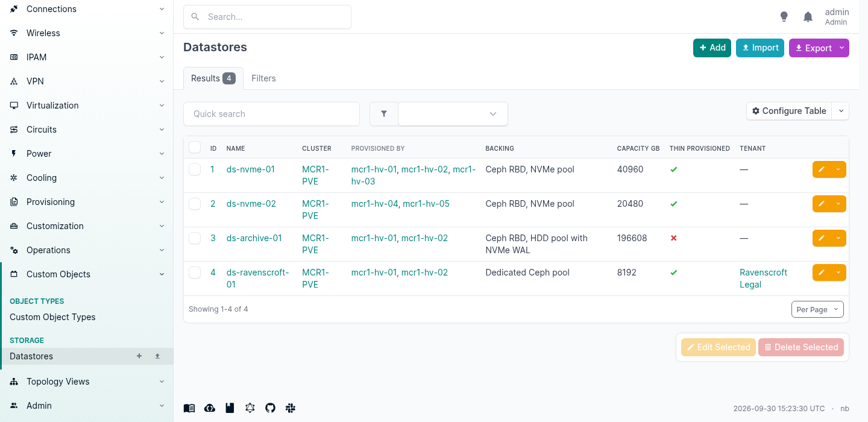
Task: Click the Wireless sidebar icon
Action: [x=14, y=33]
